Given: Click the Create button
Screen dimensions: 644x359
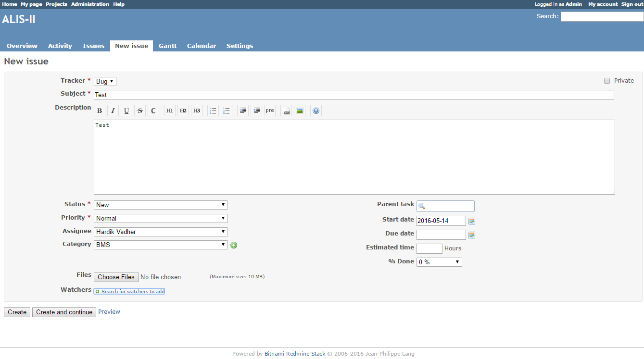Looking at the screenshot, I should click(x=17, y=312).
